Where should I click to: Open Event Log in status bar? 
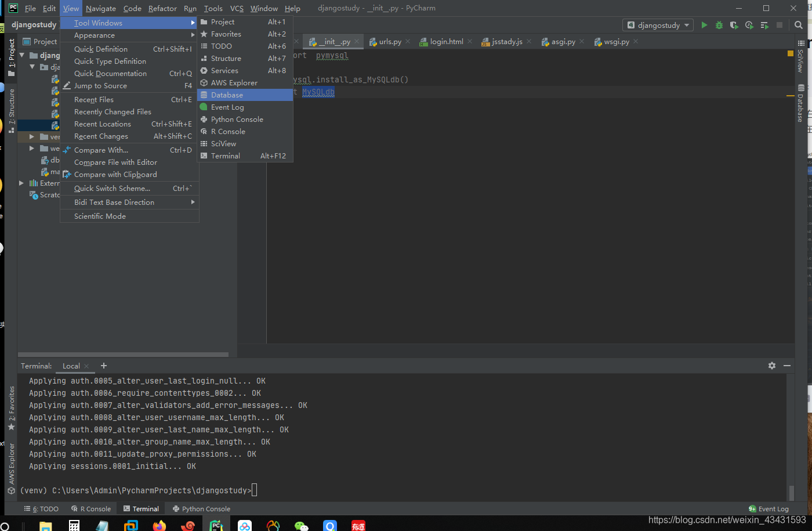pyautogui.click(x=768, y=509)
